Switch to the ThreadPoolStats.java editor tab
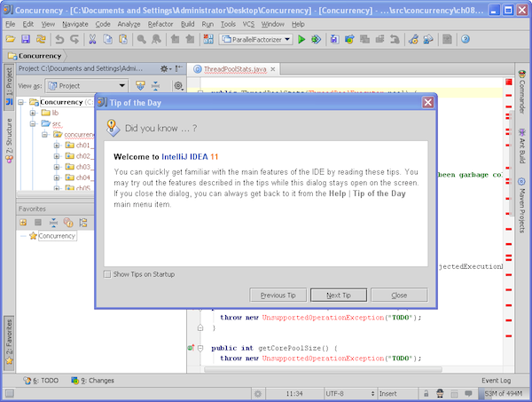This screenshot has height=402, width=532. coord(234,68)
